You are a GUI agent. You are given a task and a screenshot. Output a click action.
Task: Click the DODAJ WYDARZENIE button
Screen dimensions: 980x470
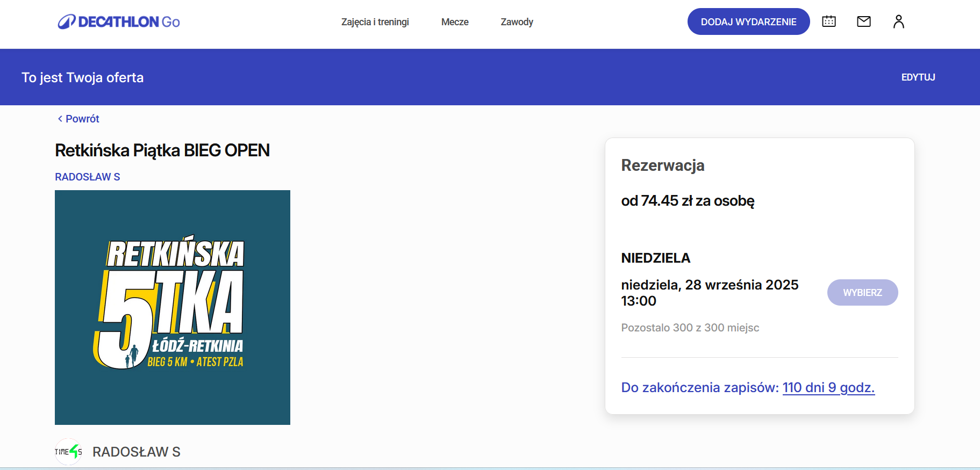pyautogui.click(x=749, y=21)
